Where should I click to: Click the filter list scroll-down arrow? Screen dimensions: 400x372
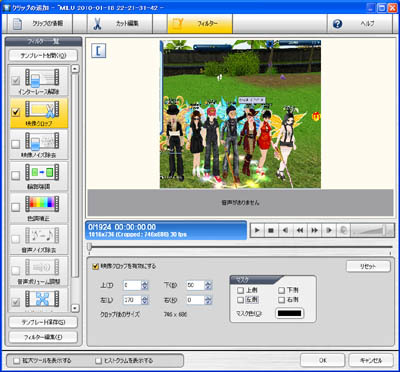[75, 308]
